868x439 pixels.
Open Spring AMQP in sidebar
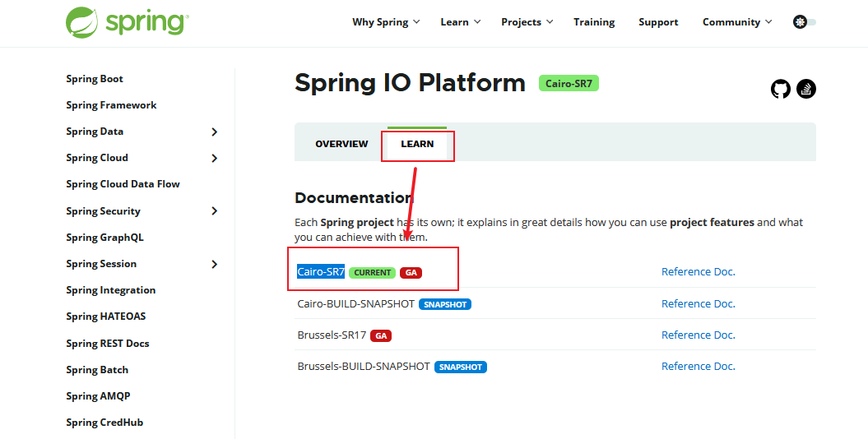[x=98, y=396]
